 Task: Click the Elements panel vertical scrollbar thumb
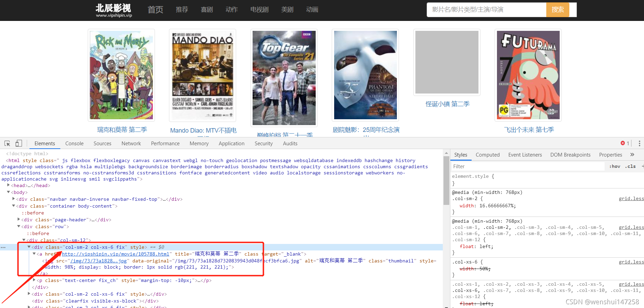(x=446, y=181)
